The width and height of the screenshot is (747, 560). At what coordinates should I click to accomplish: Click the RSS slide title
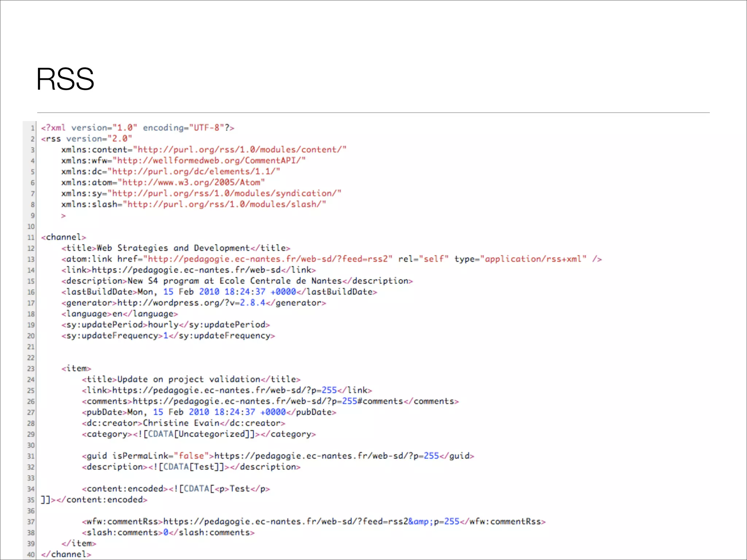coord(65,79)
